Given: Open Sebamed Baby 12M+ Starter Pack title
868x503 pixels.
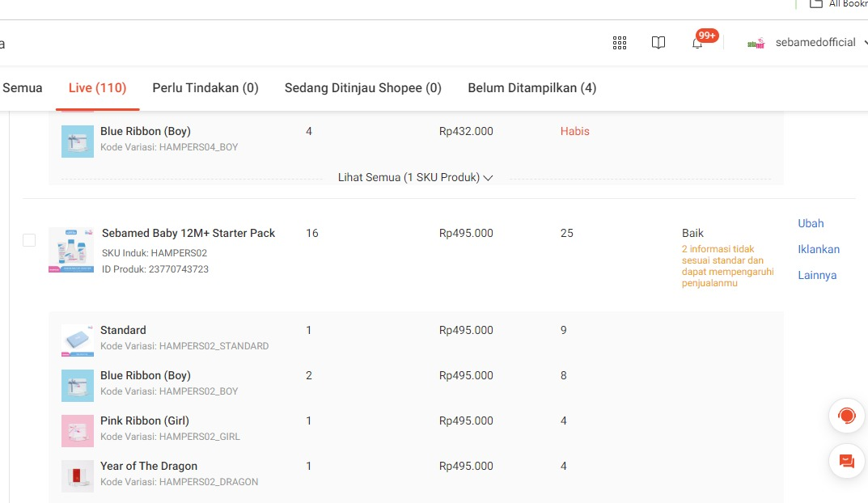Looking at the screenshot, I should [x=188, y=233].
